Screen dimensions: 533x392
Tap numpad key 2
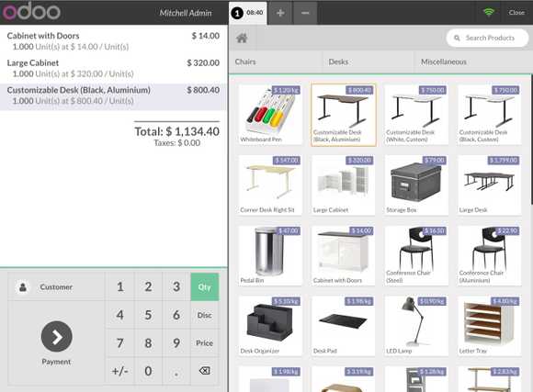click(x=148, y=287)
